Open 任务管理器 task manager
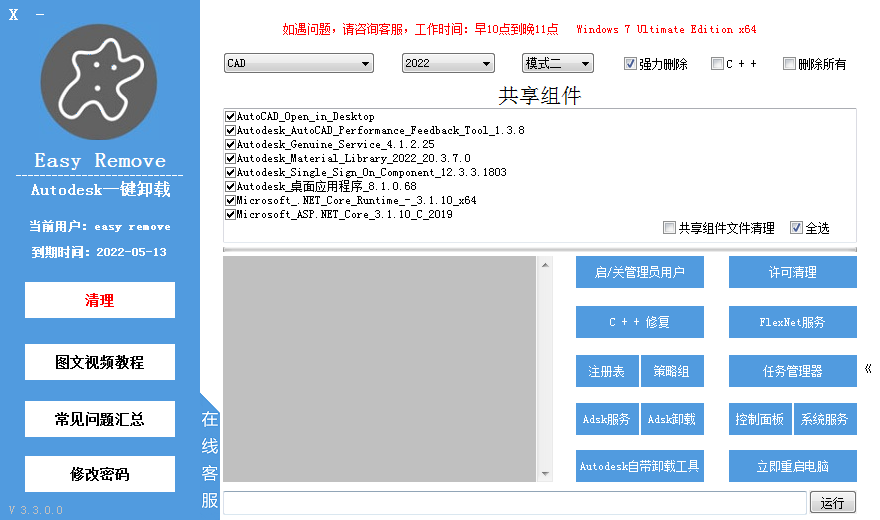 (792, 371)
